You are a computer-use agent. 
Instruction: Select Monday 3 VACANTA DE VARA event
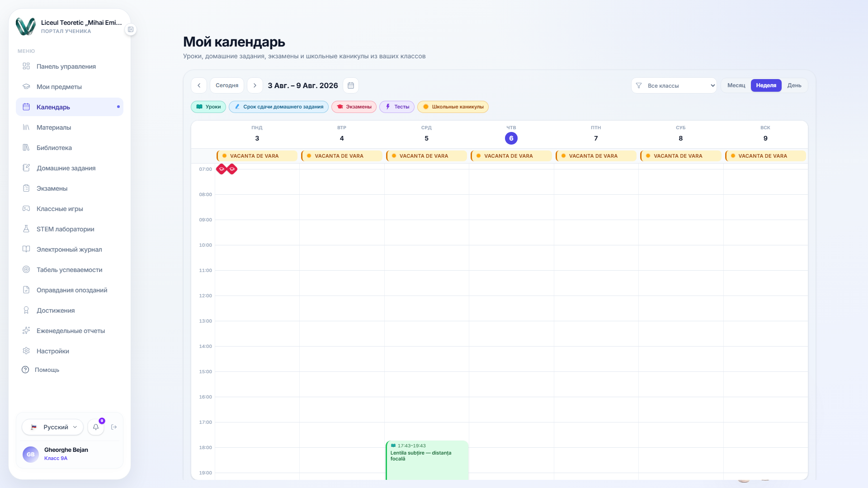point(257,156)
